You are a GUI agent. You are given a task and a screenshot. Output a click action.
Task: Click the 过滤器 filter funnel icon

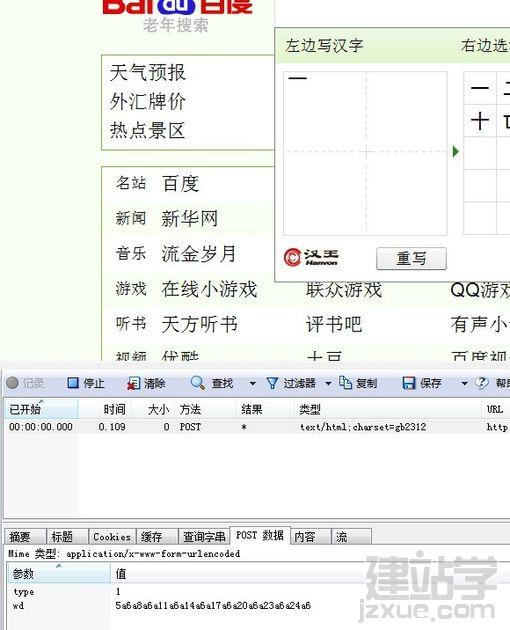pos(272,383)
